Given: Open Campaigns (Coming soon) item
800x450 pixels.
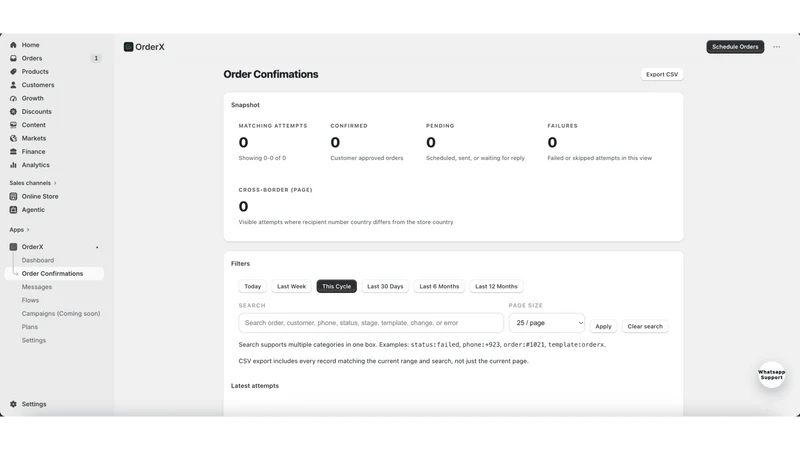Looking at the screenshot, I should tap(61, 313).
